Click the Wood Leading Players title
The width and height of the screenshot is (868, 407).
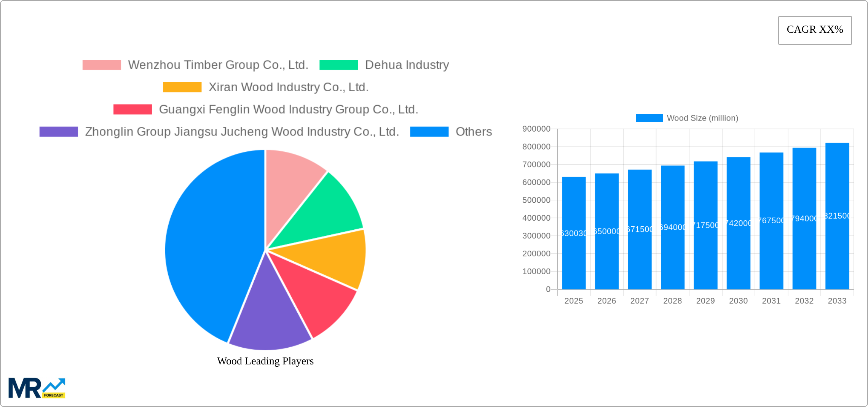tap(265, 361)
